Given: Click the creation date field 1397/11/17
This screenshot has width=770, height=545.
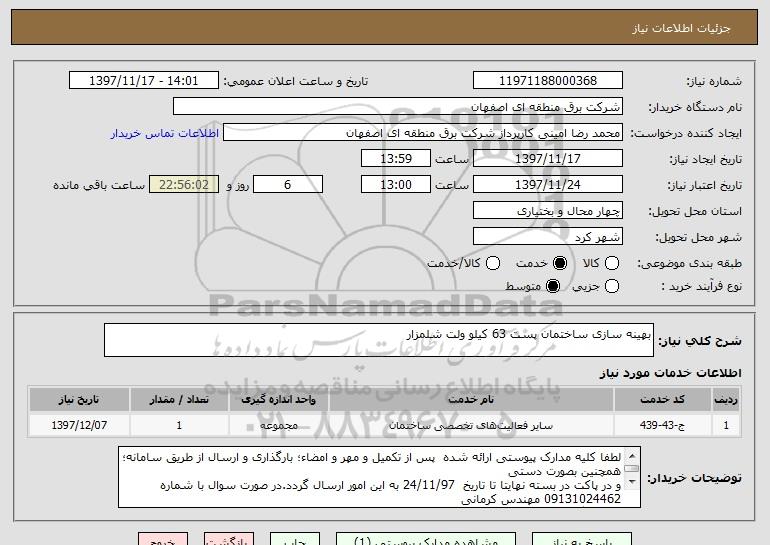Looking at the screenshot, I should (x=548, y=159).
